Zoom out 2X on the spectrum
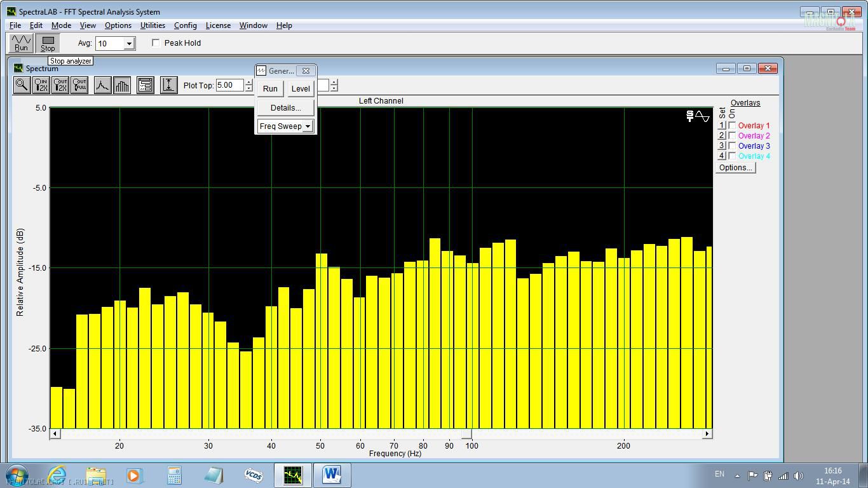The width and height of the screenshot is (868, 488). (x=60, y=85)
